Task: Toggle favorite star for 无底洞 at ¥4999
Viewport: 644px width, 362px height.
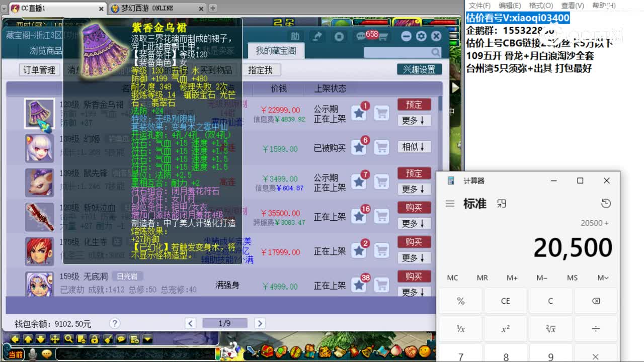Action: 359,285
